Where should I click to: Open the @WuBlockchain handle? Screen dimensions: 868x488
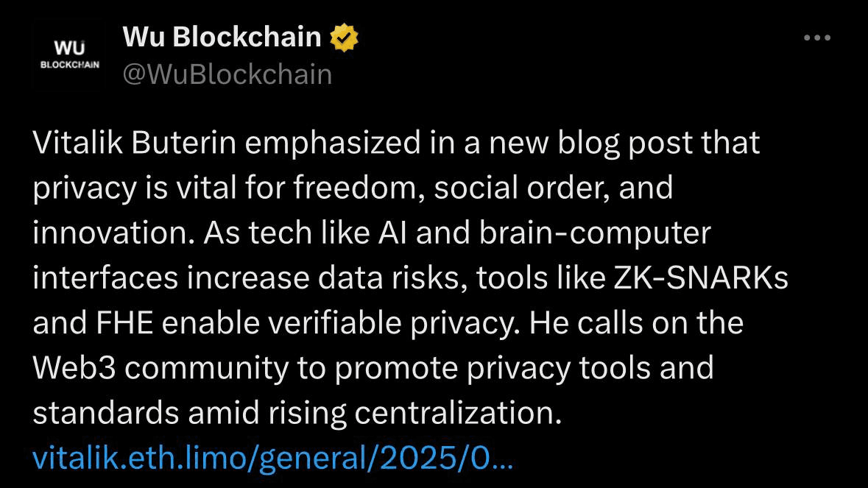227,74
